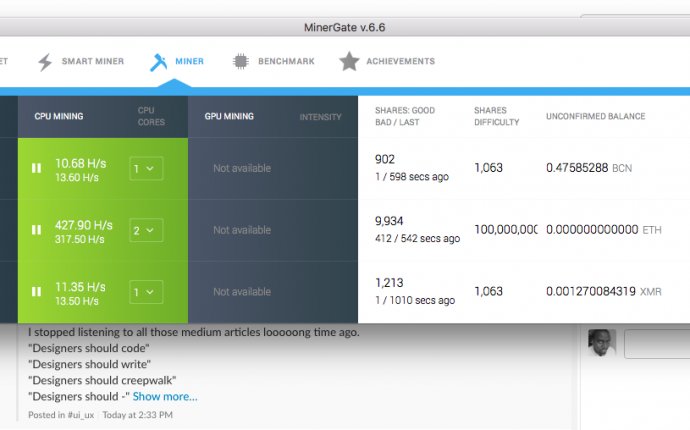Click the 412 / 542 secs ago text
This screenshot has height=430, width=690.
(x=418, y=238)
